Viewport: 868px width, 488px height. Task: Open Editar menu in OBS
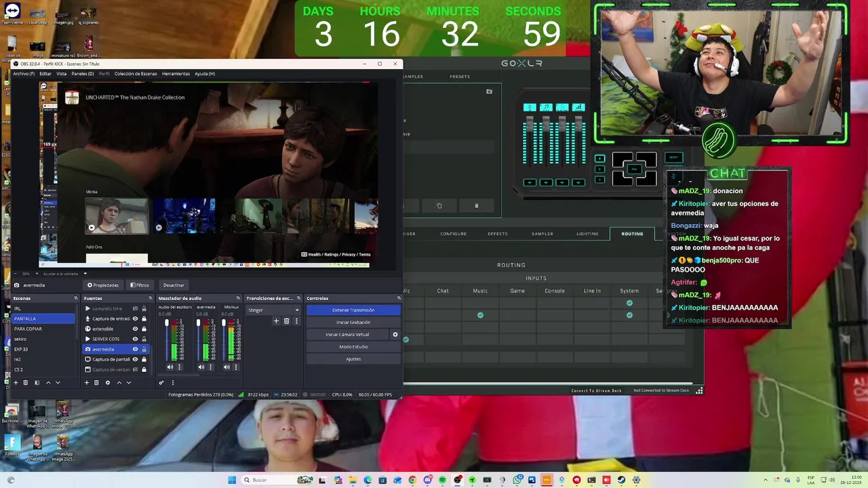(x=45, y=73)
